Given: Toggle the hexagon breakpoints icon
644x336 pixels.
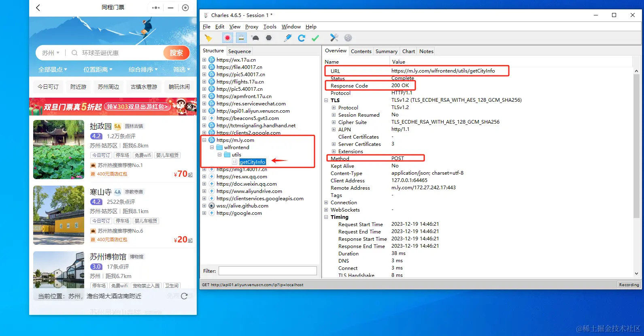Looking at the screenshot, I should (269, 38).
